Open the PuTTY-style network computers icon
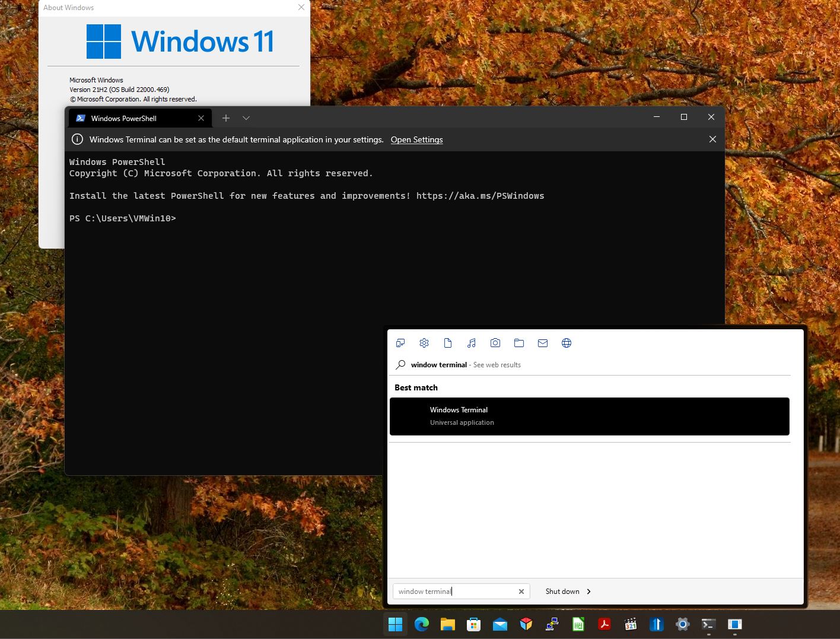 click(552, 624)
